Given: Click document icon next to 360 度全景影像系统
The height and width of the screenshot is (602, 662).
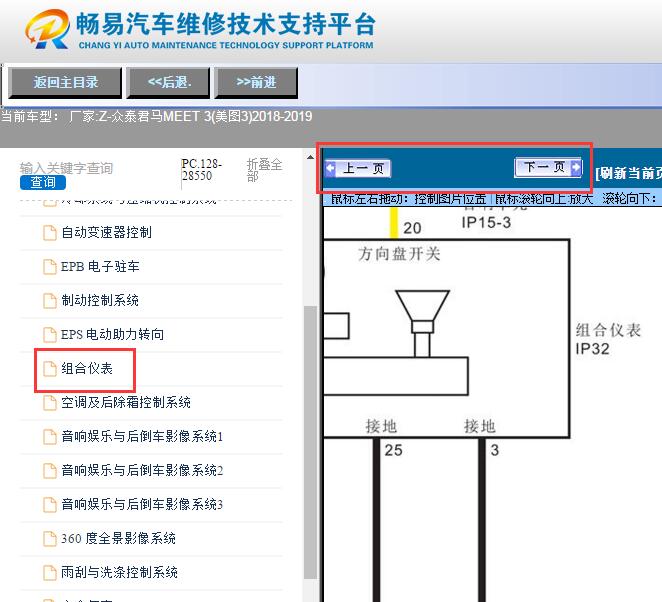Looking at the screenshot, I should point(50,539).
